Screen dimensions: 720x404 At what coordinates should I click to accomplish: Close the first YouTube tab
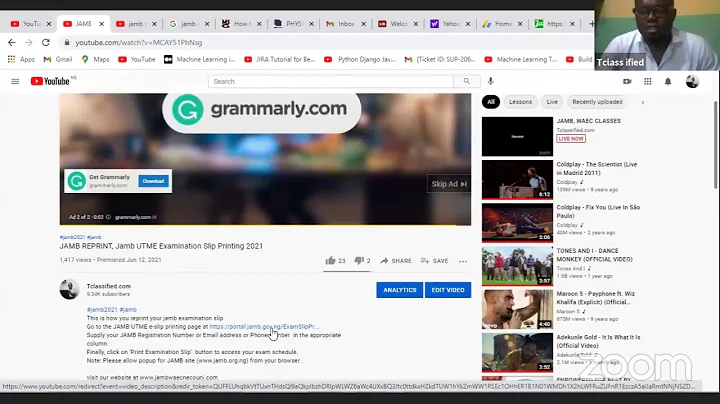49,24
